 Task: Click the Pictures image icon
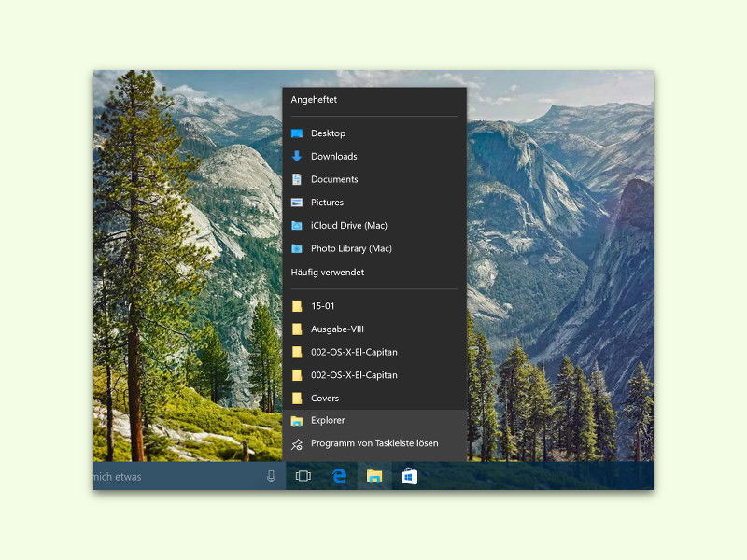[x=297, y=203]
